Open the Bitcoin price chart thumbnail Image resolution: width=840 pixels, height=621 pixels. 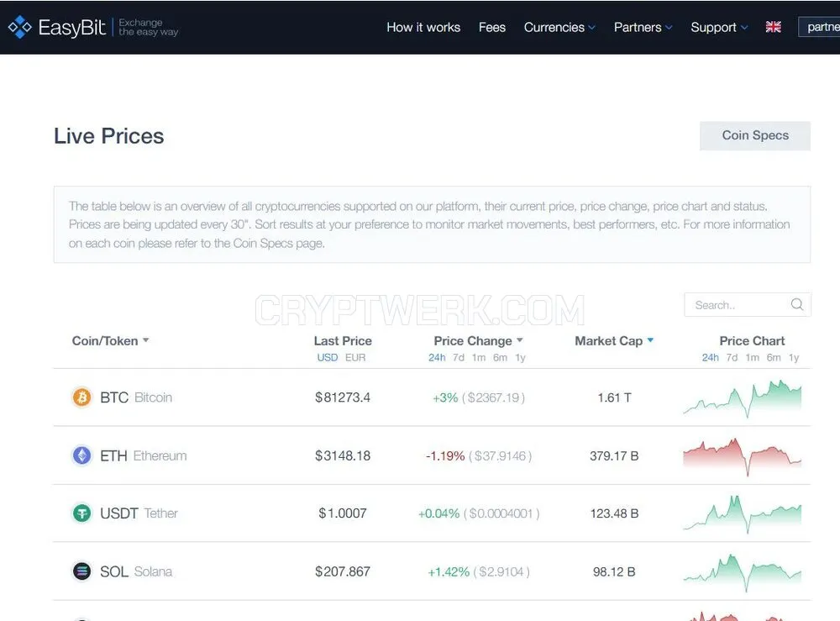[x=743, y=398]
